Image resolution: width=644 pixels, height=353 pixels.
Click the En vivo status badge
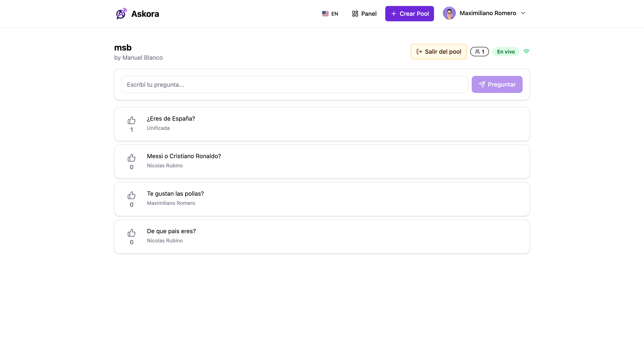(x=506, y=52)
